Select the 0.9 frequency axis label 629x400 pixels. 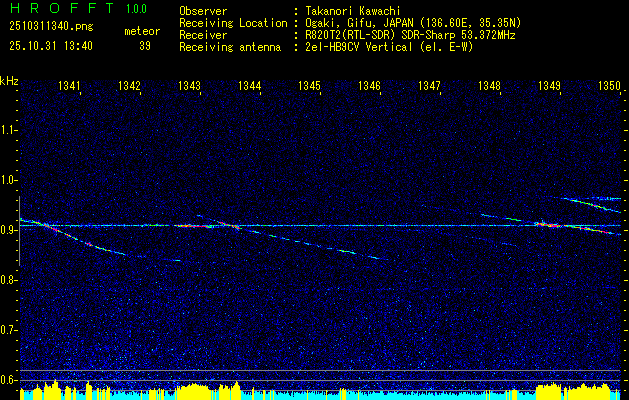pos(9,229)
